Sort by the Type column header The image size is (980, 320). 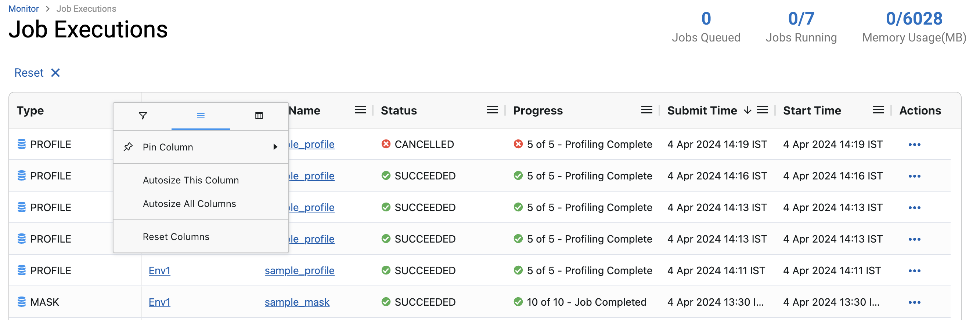30,110
